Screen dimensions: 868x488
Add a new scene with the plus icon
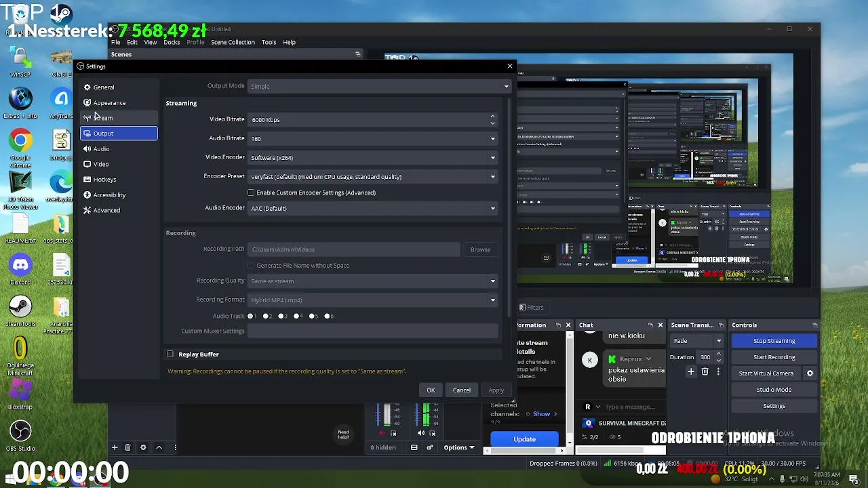click(115, 447)
